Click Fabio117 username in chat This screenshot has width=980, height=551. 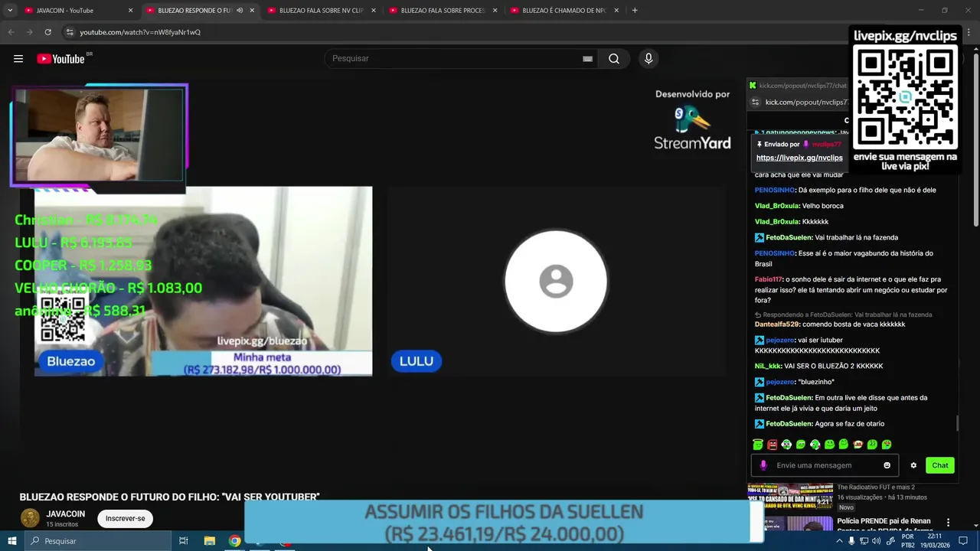[769, 279]
